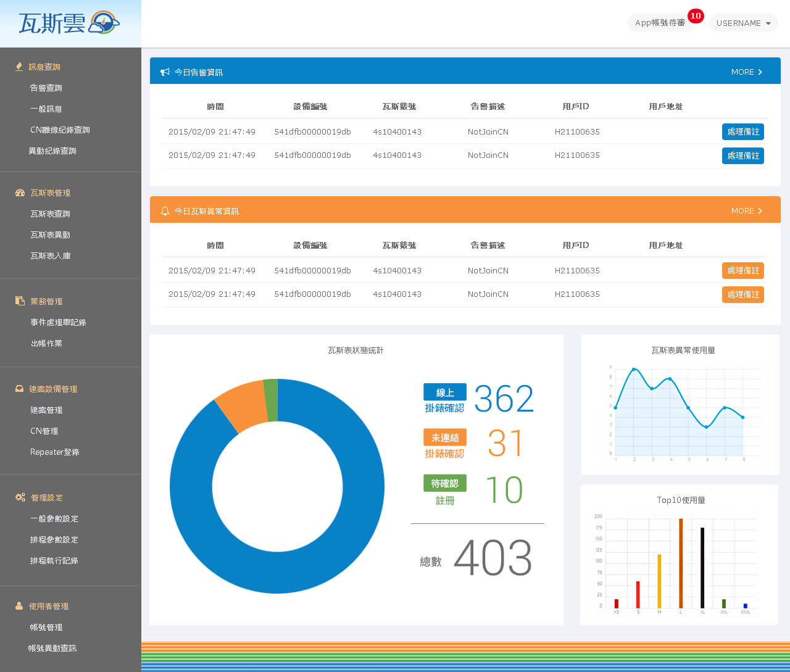Select 瓦斯表入庫 from the sidebar menu
The height and width of the screenshot is (672, 790).
51,256
